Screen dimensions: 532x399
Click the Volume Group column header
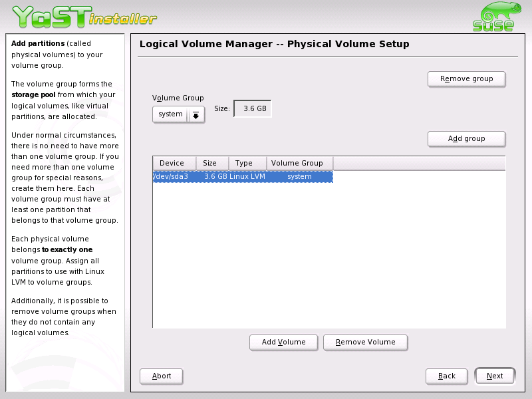pos(299,163)
